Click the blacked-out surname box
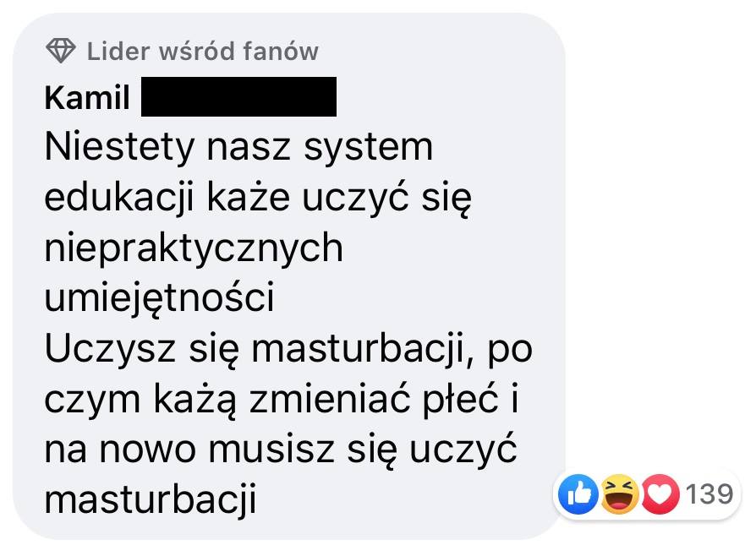 (238, 96)
